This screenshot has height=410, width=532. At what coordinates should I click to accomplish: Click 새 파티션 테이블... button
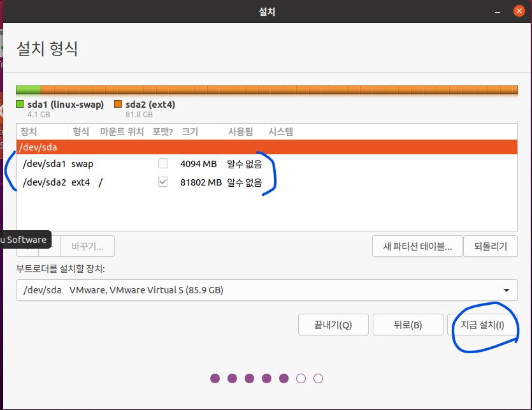(417, 246)
